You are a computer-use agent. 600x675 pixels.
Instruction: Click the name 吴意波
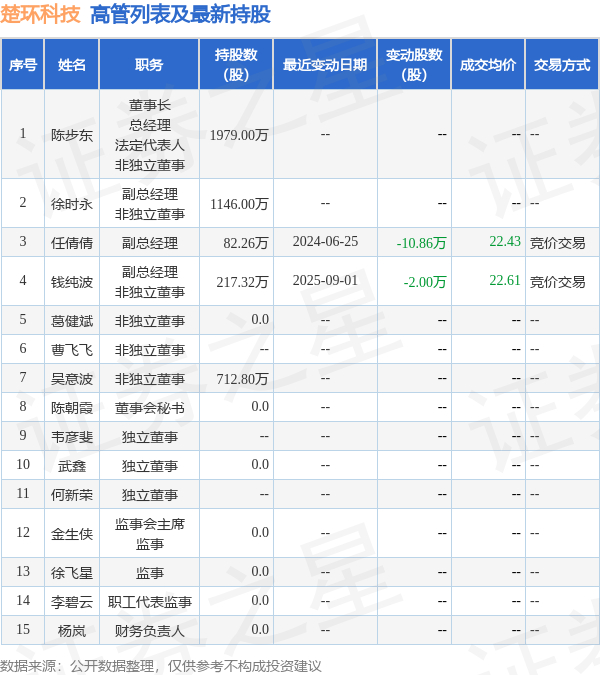(x=72, y=379)
